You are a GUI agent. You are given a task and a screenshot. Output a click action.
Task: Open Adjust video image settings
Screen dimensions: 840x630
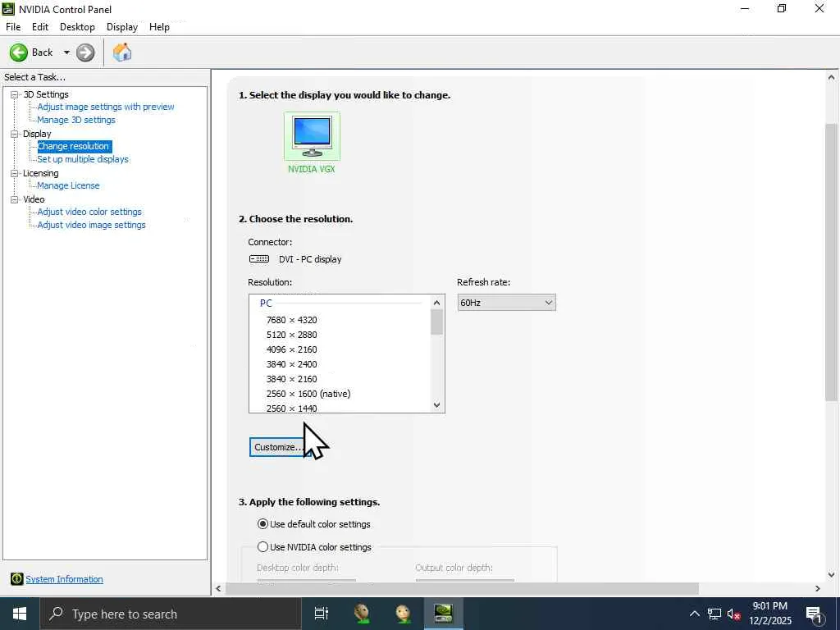[92, 225]
